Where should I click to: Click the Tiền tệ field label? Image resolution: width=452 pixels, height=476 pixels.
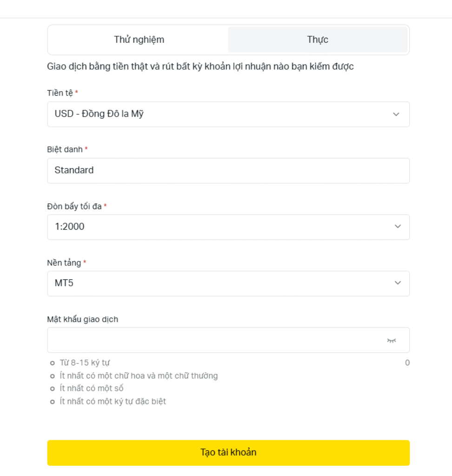click(x=60, y=93)
